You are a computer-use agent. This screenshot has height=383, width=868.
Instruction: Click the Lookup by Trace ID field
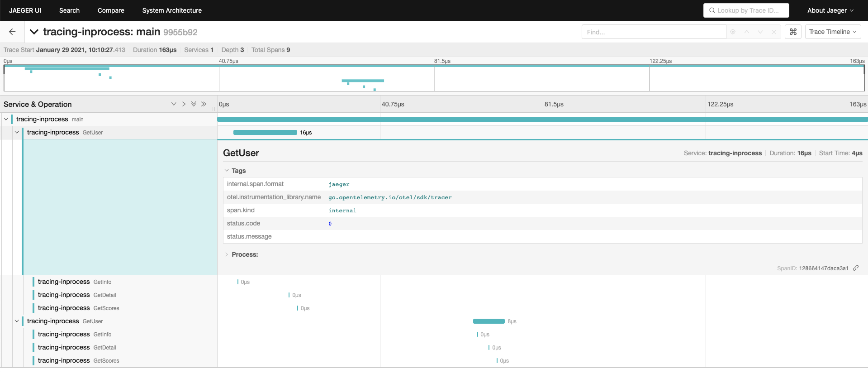tap(746, 10)
